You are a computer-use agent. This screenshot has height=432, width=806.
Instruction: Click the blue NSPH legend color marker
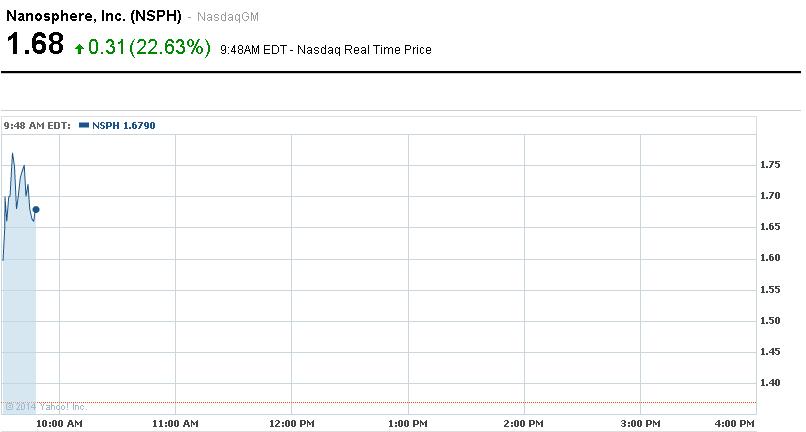[84, 125]
